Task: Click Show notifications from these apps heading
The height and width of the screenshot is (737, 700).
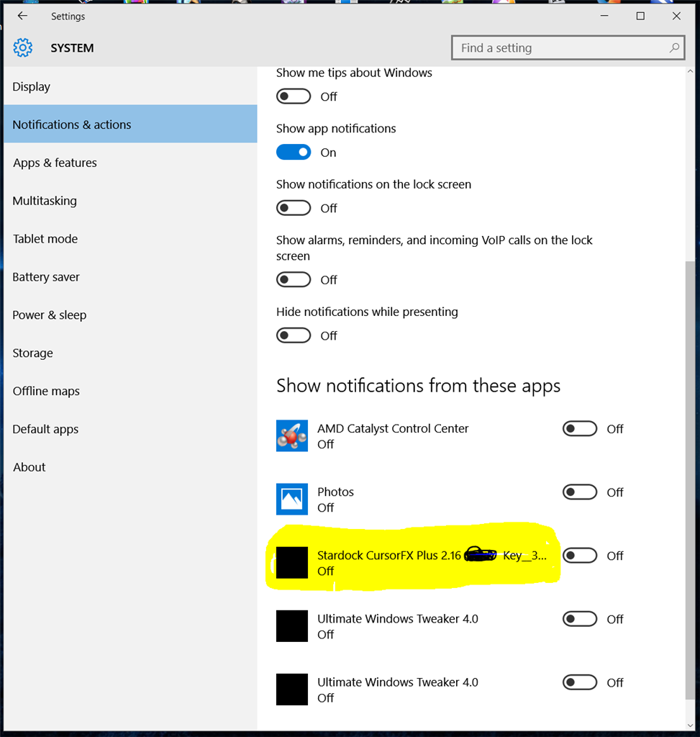Action: [x=418, y=386]
